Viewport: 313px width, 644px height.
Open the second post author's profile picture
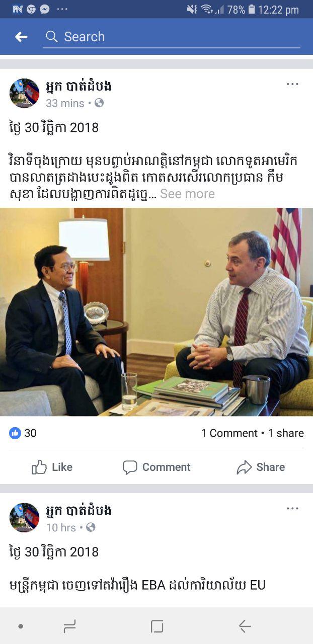click(x=24, y=518)
